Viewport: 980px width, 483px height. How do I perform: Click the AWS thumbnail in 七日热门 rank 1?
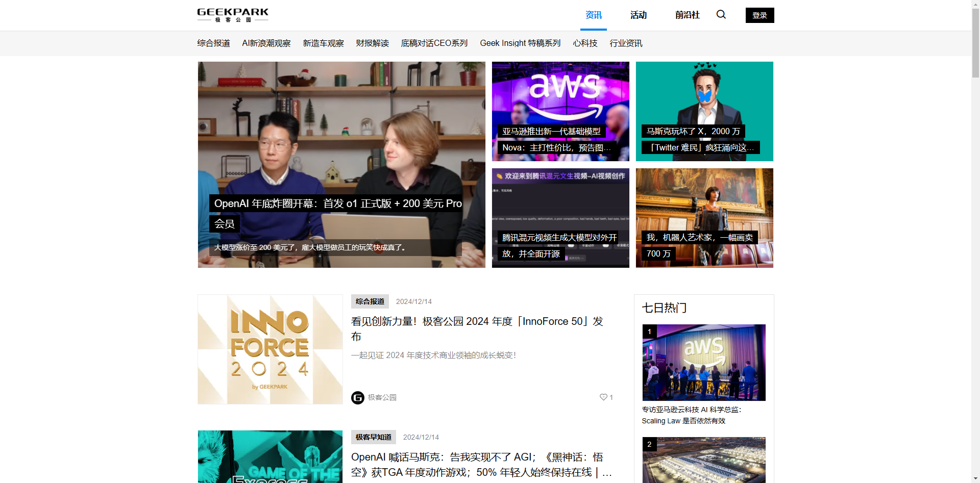tap(703, 362)
